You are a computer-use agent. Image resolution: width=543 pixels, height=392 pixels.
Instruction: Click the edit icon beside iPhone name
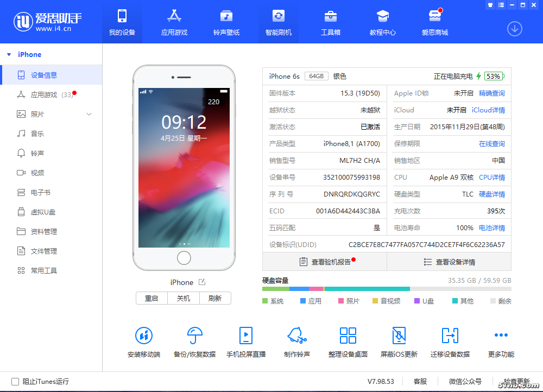pos(202,282)
